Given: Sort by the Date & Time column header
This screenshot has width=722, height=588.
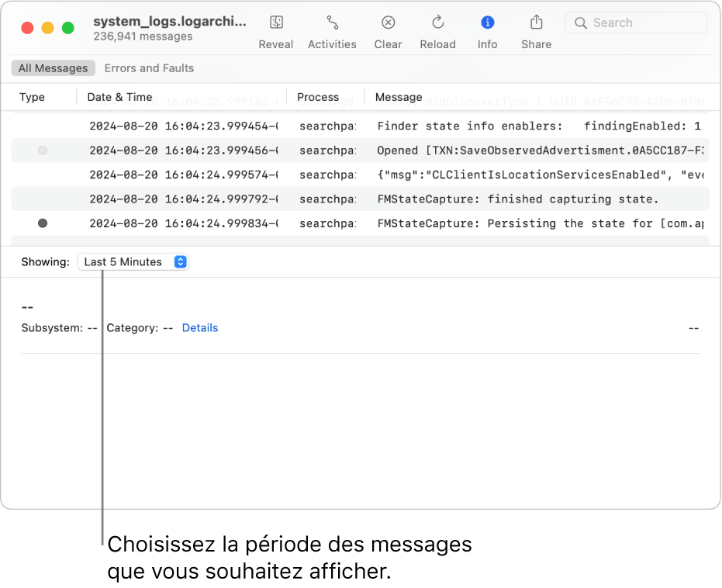Looking at the screenshot, I should point(119,97).
